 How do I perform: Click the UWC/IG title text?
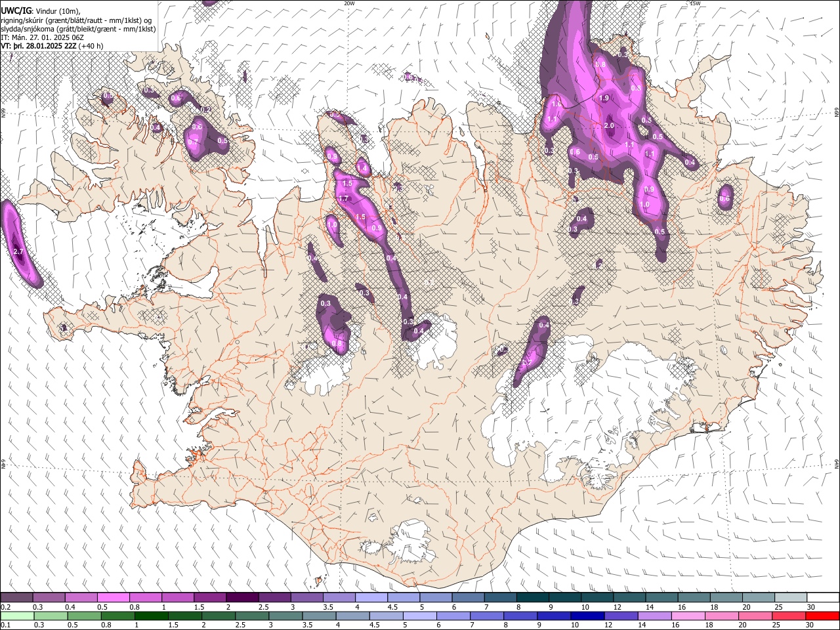pos(16,10)
